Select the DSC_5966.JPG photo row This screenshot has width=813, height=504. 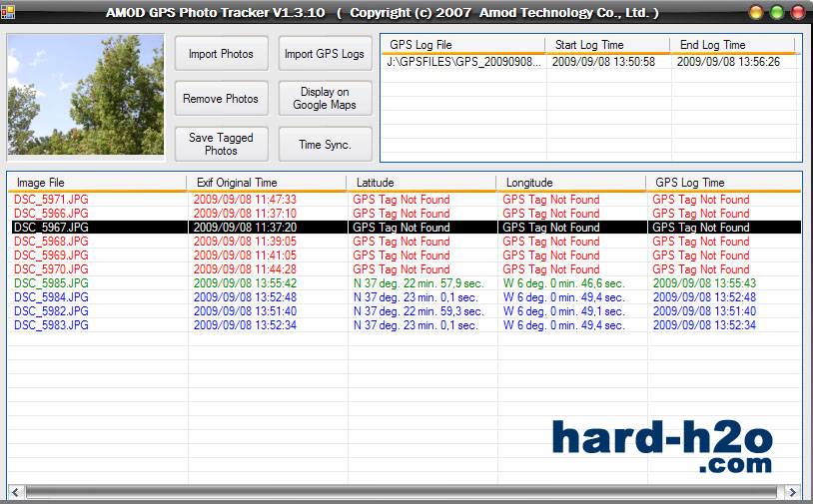click(x=406, y=214)
